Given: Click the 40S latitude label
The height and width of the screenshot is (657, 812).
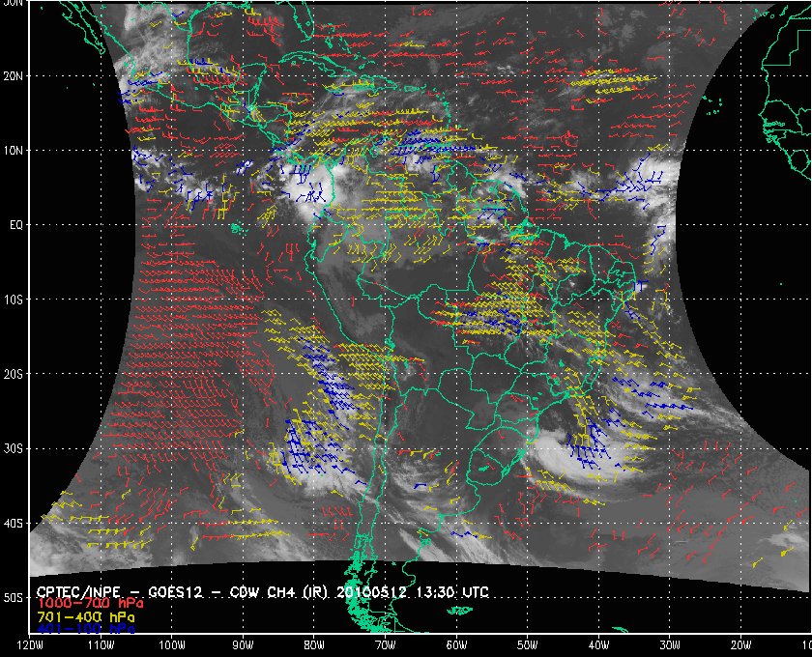Looking at the screenshot, I should [13, 523].
